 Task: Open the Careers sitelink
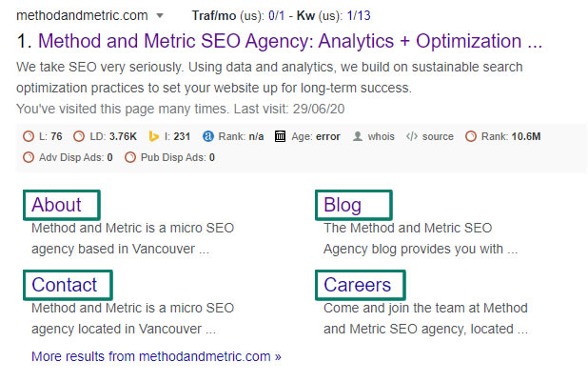[357, 285]
